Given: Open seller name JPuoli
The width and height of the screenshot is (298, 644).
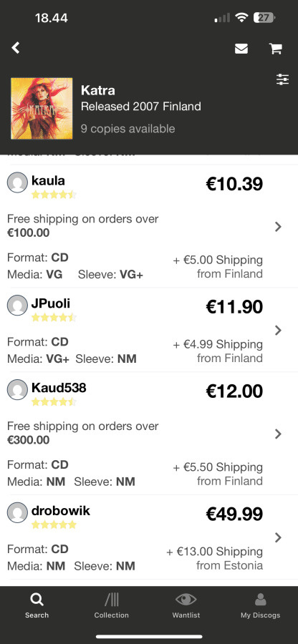Looking at the screenshot, I should tap(51, 304).
